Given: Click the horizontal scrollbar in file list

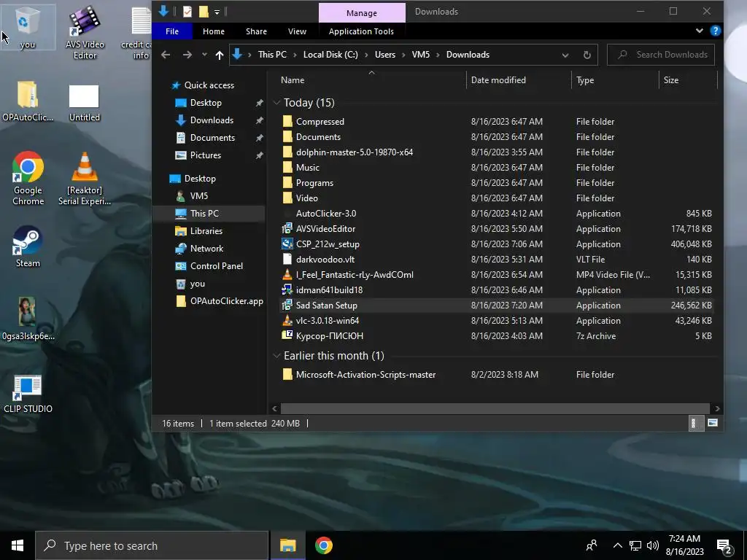Looking at the screenshot, I should pos(495,408).
